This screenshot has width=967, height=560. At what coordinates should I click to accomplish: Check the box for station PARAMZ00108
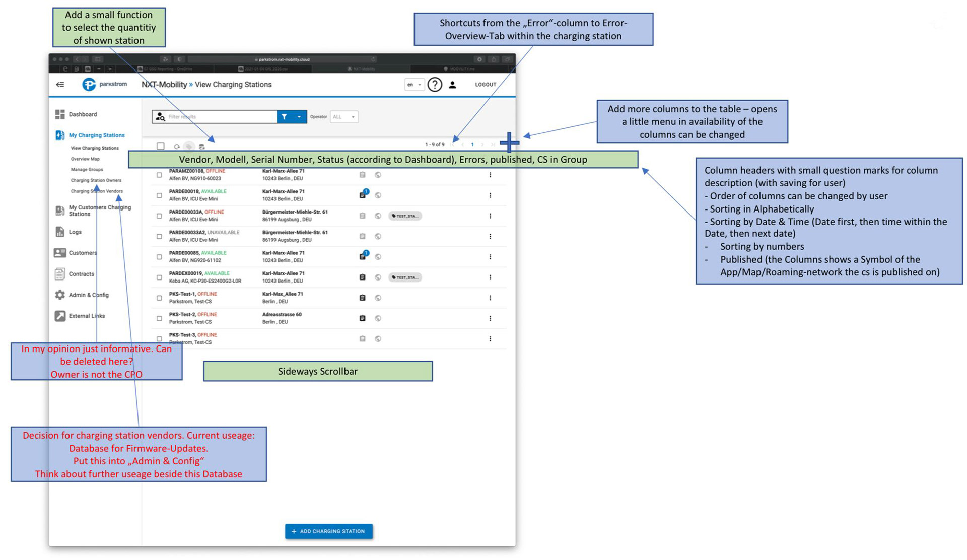pos(159,175)
